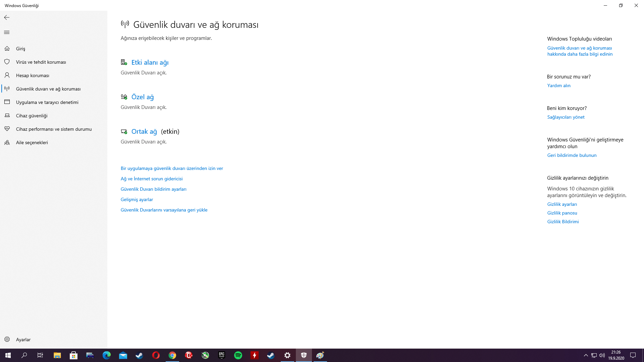Viewport: 644px width, 362px height.
Task: Click the heart icon for Cihaz performansı
Action: tap(7, 129)
